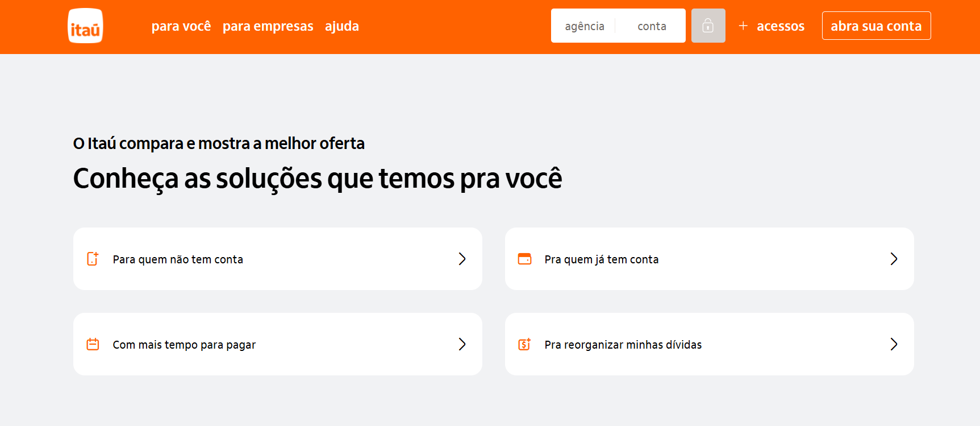Focus the agência input field
980x426 pixels.
click(x=584, y=26)
